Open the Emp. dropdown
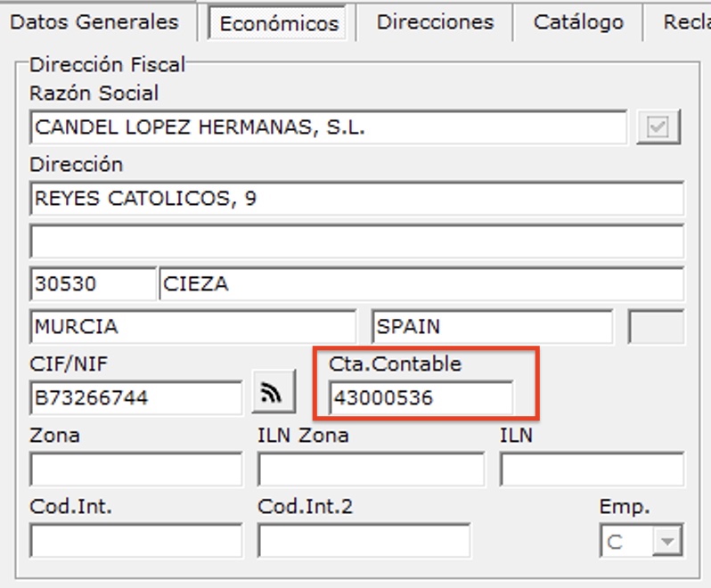The image size is (711, 588). pyautogui.click(x=666, y=541)
